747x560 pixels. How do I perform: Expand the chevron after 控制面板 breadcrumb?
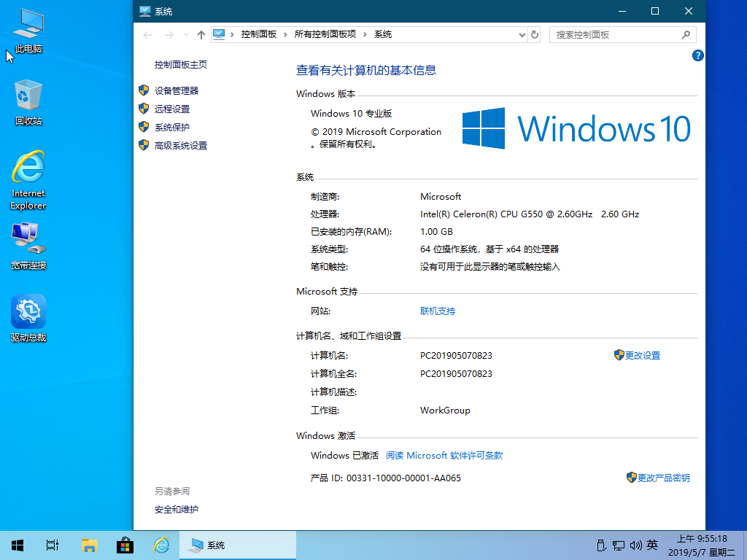click(x=285, y=34)
